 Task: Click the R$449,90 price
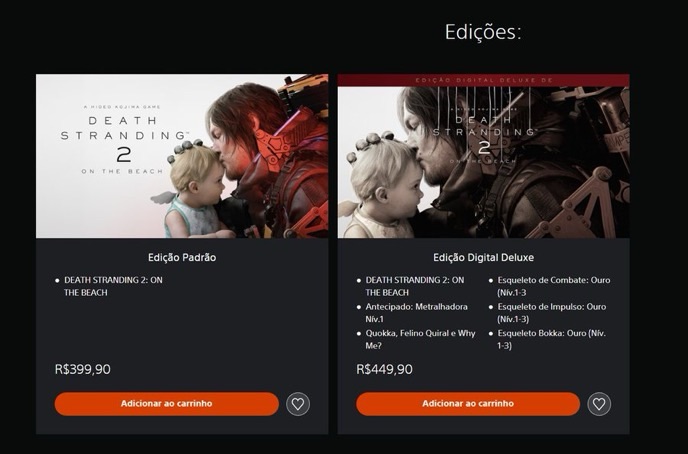pyautogui.click(x=384, y=369)
